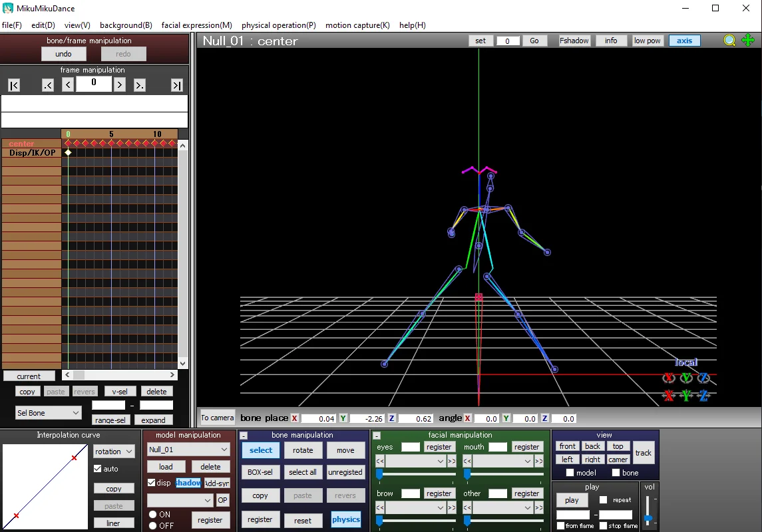Viewport: 762px width, 532px height.
Task: Click the green move-view cross icon
Action: click(749, 41)
